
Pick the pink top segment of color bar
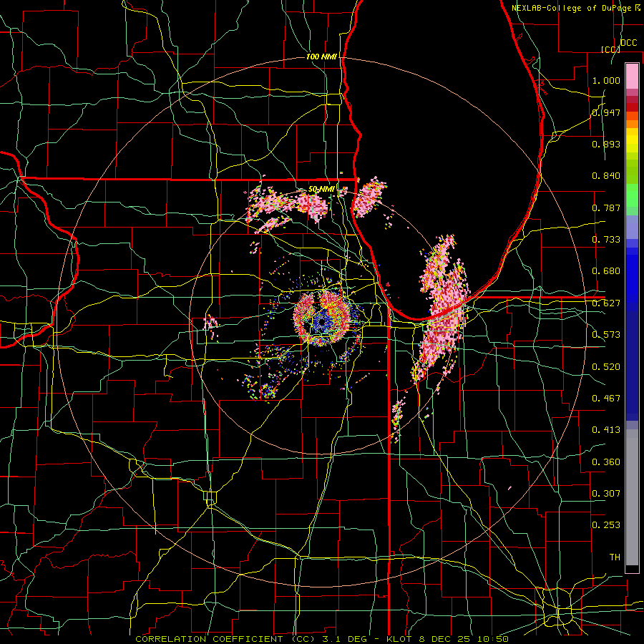pos(632,76)
